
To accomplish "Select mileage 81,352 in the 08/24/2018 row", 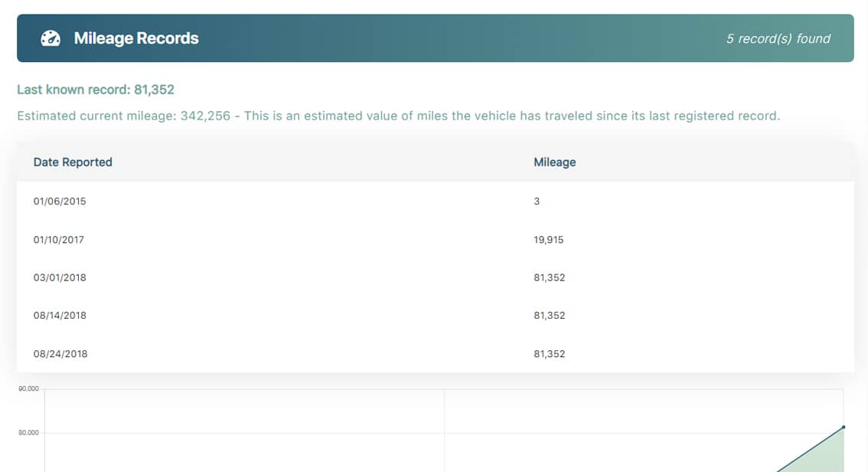I will (549, 354).
